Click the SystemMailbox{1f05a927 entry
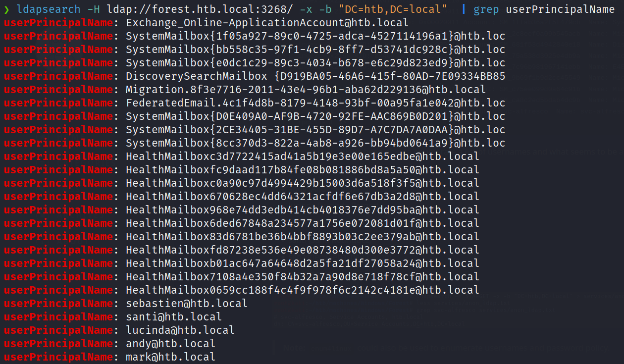This screenshot has height=364, width=624. (x=315, y=36)
